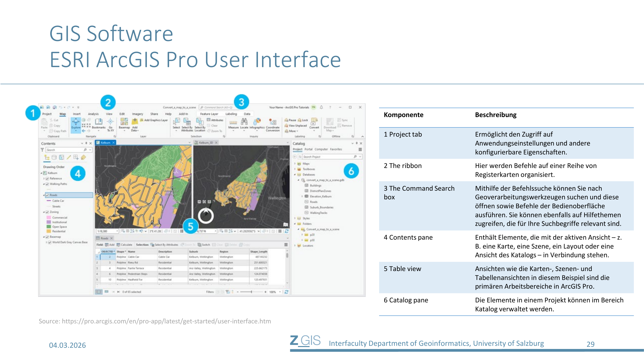Toggle the Zoning layer checkbox
This screenshot has height=362, width=644.
pyautogui.click(x=47, y=212)
